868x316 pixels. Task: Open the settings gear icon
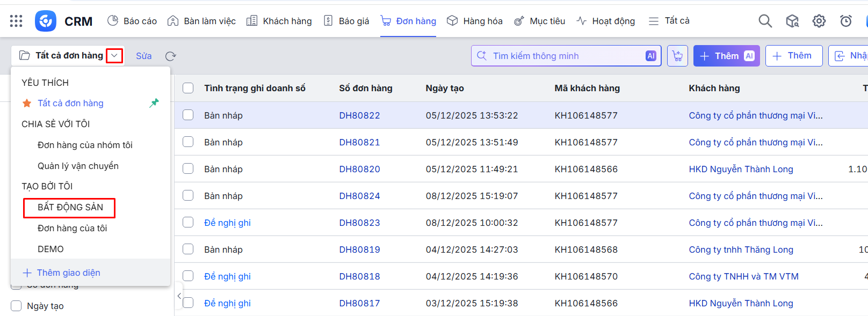coord(819,21)
